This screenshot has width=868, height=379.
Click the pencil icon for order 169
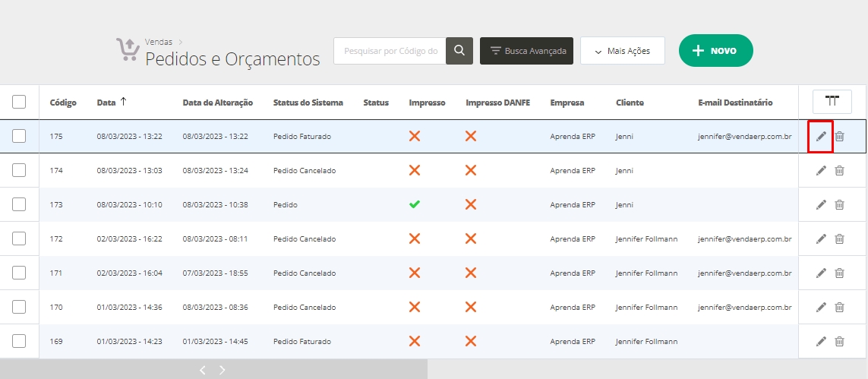tap(821, 342)
